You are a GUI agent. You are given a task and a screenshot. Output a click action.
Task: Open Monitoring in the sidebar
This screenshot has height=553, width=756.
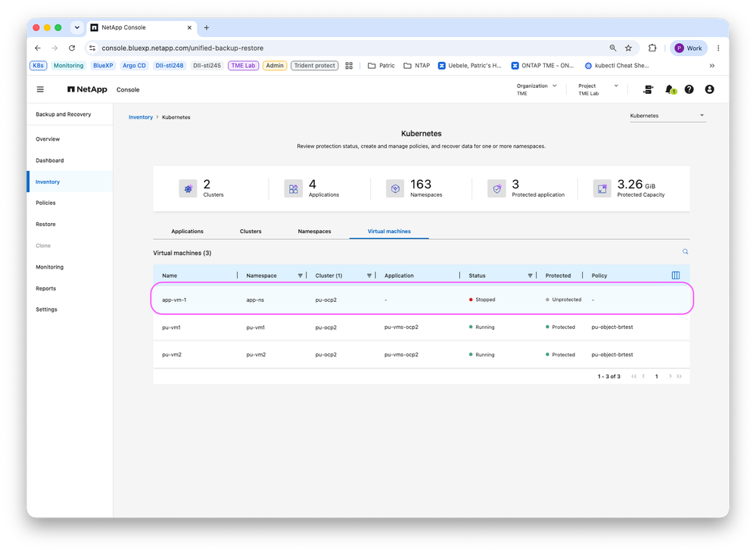click(x=50, y=267)
